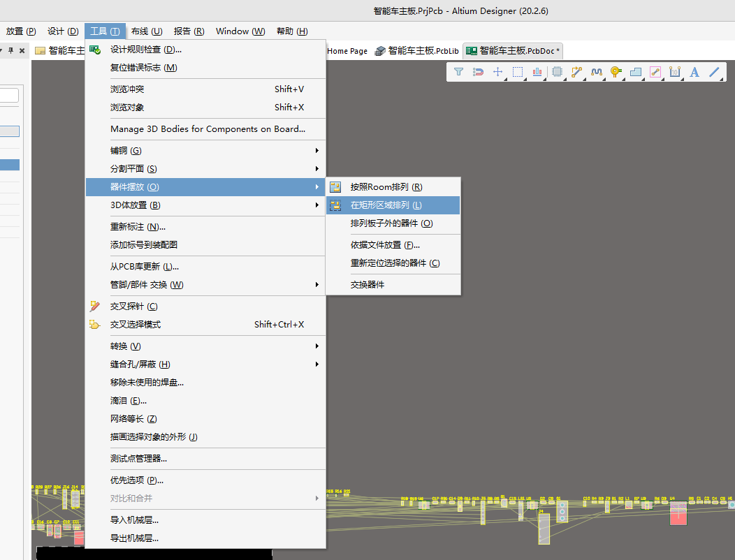This screenshot has width=735, height=560.
Task: Select the interactive routing tool
Action: pos(576,72)
